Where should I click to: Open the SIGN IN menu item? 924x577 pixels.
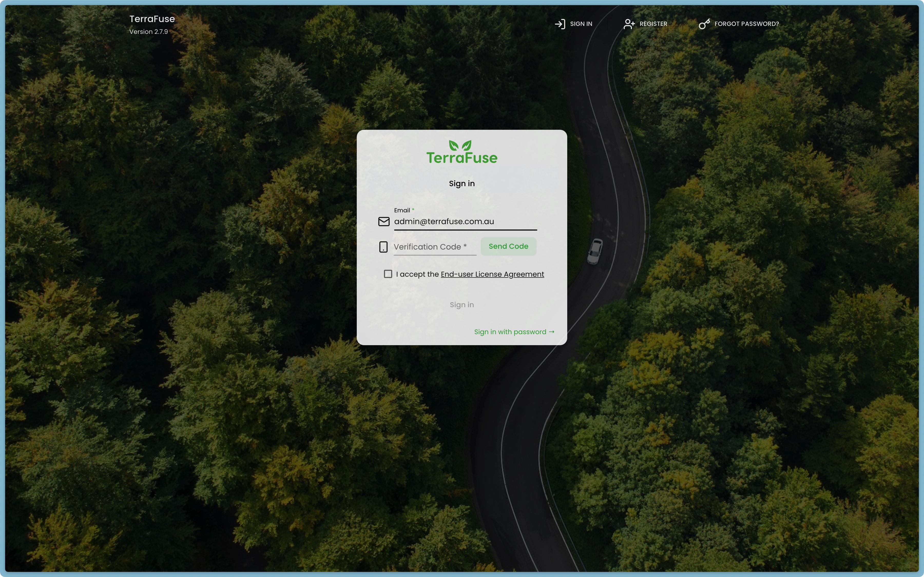tap(581, 24)
